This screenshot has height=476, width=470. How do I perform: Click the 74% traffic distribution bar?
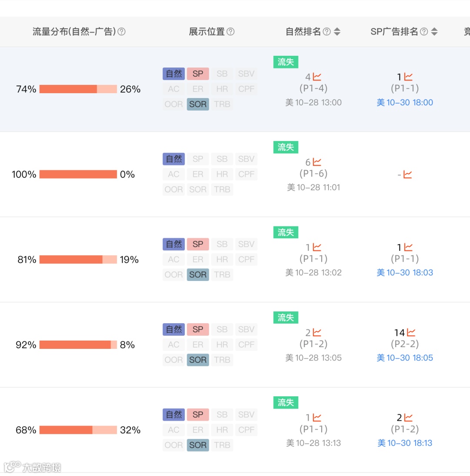[x=77, y=89]
